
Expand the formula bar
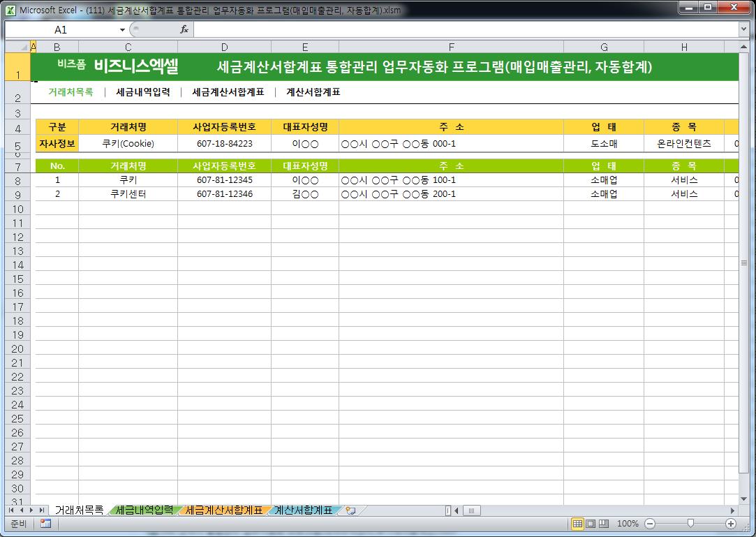tap(743, 29)
